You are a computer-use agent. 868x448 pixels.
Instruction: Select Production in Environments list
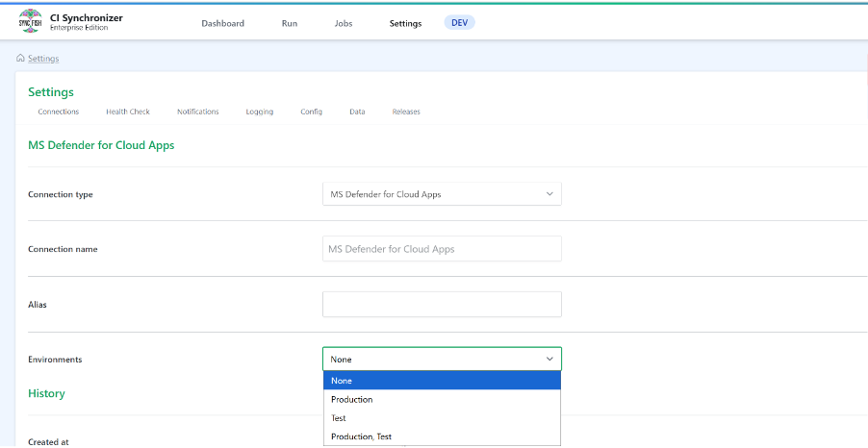tap(442, 399)
